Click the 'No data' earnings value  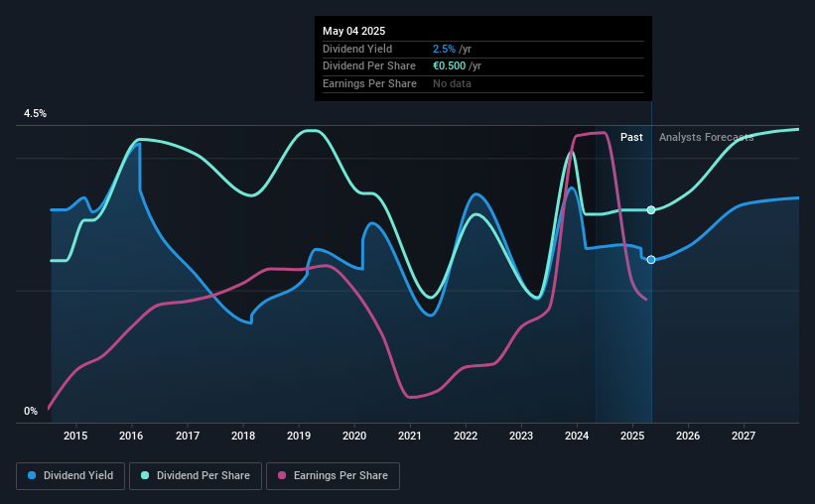[x=452, y=83]
